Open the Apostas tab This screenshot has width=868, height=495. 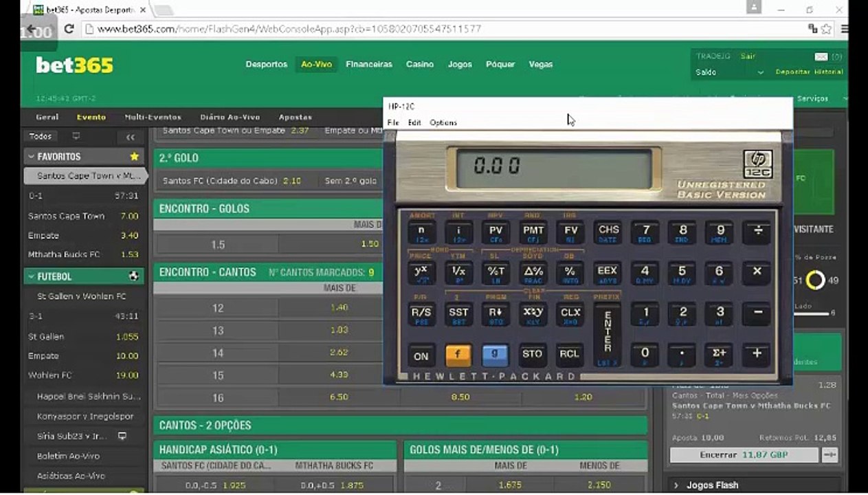click(x=296, y=117)
